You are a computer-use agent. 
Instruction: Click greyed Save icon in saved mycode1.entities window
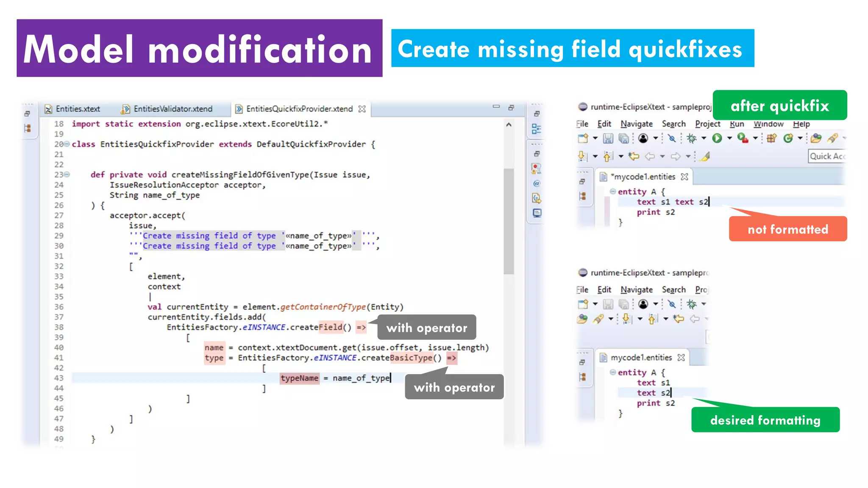608,304
